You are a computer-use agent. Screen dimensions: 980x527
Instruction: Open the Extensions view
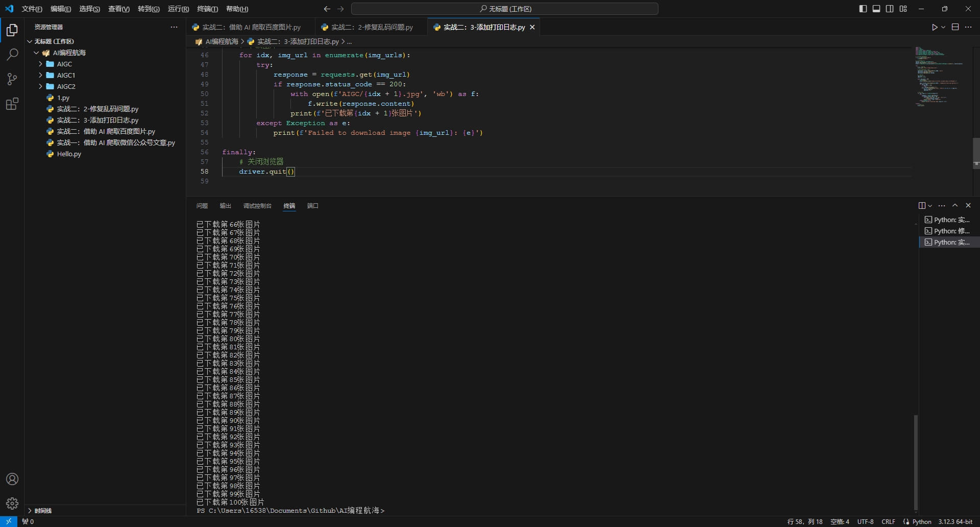12,104
